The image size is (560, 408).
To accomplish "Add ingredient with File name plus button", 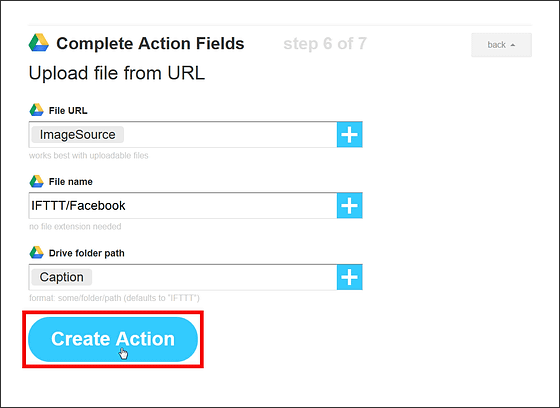I will (x=350, y=205).
